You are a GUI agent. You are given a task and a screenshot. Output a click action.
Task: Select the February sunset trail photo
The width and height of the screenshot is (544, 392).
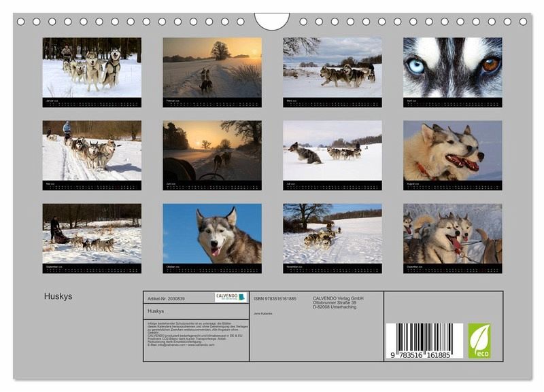pyautogui.click(x=211, y=67)
